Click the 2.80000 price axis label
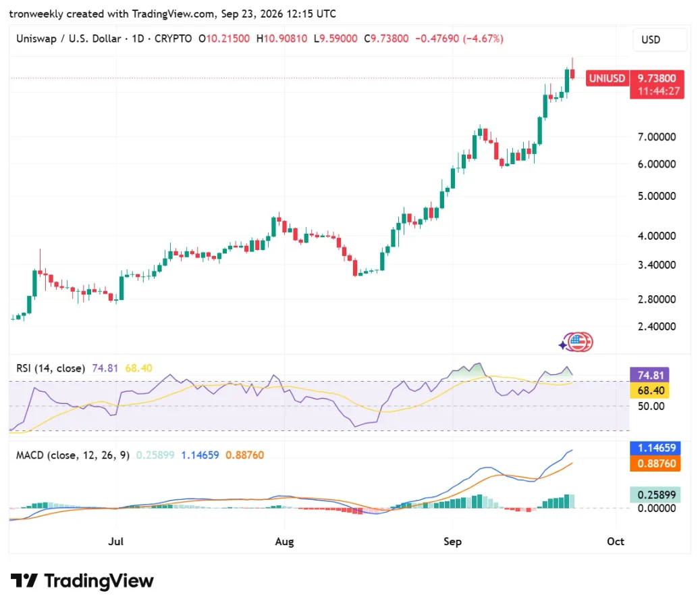This screenshot has width=700, height=608. 656,299
